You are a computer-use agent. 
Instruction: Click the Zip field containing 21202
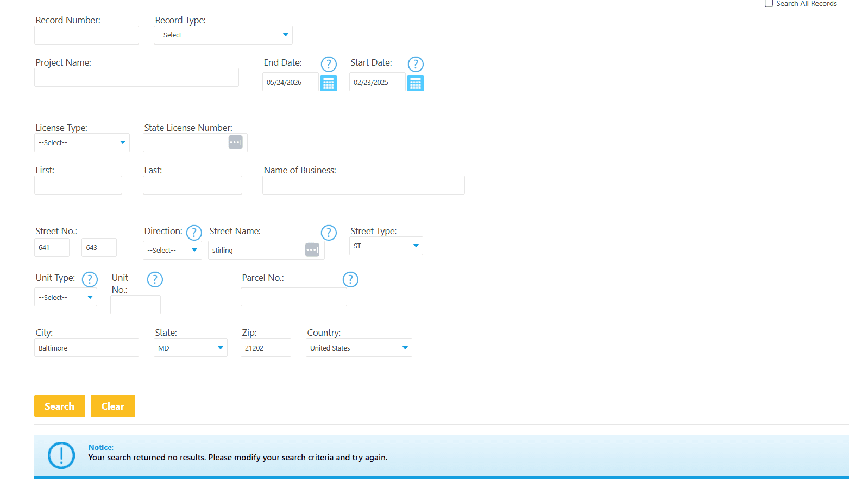[x=266, y=348]
